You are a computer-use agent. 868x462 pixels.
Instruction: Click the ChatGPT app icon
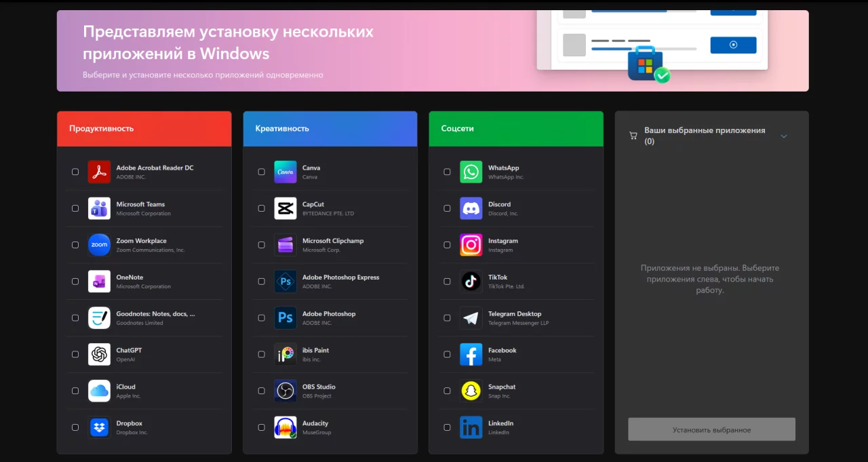pos(99,354)
